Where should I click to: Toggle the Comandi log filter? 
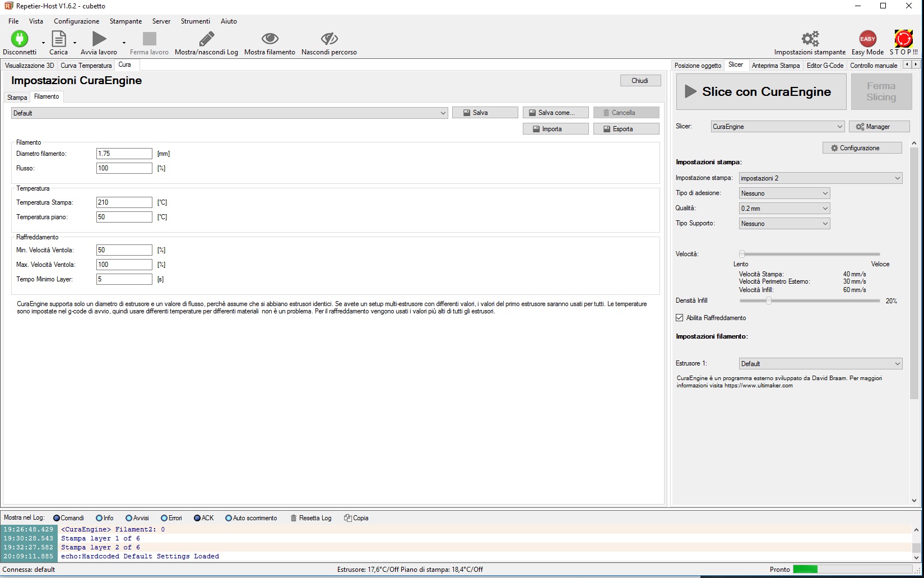tap(57, 518)
